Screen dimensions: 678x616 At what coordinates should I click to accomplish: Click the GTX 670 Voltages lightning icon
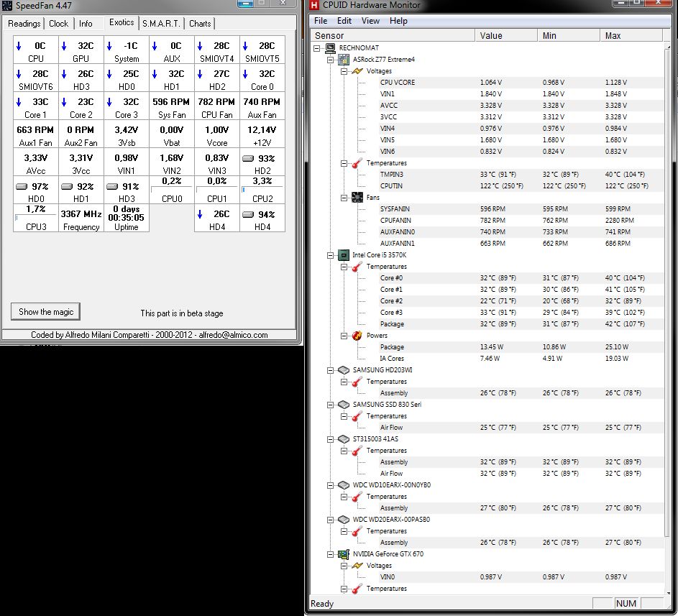[x=357, y=566]
